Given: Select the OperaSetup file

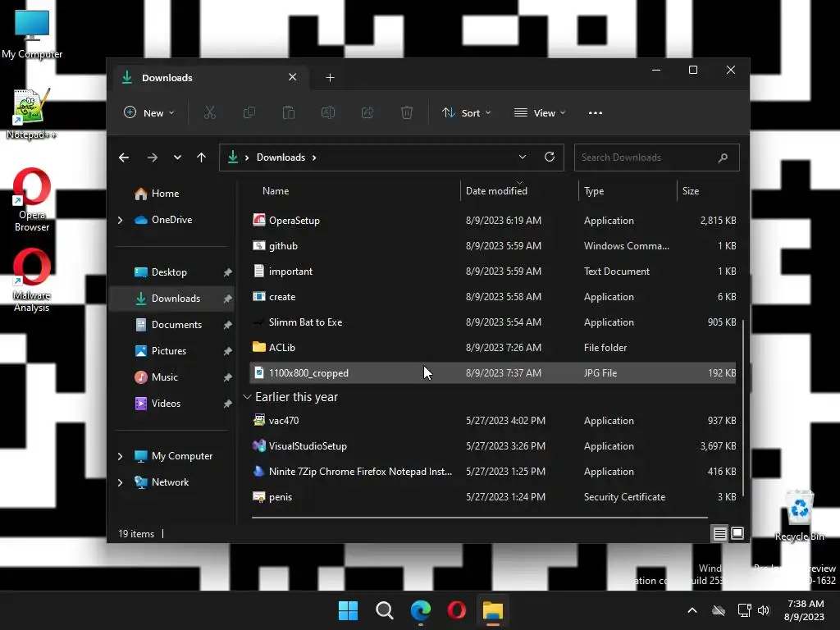Looking at the screenshot, I should [493, 220].
